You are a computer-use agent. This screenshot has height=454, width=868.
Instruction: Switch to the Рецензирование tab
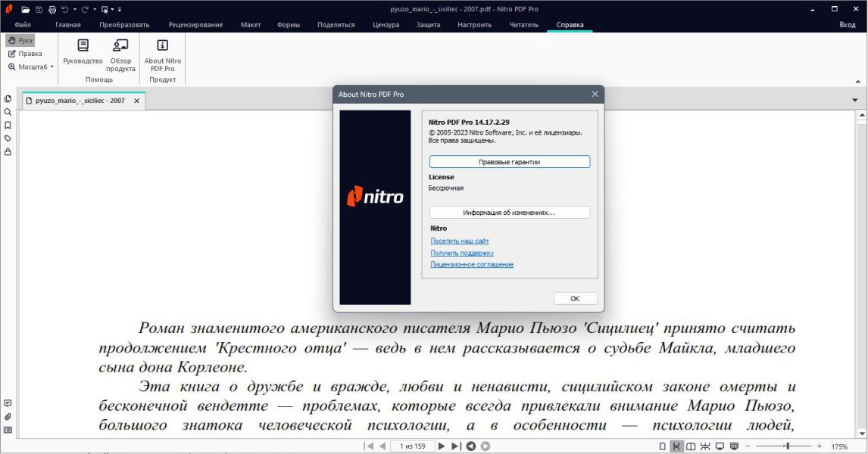click(195, 25)
